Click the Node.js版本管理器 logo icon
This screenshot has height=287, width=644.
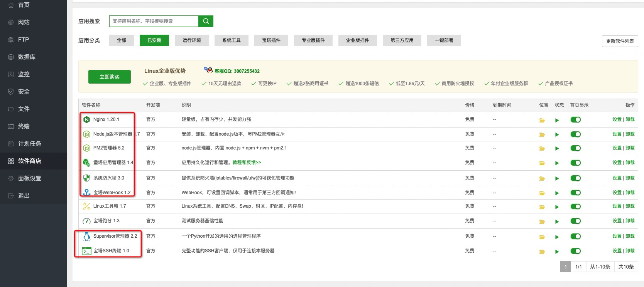(86, 134)
